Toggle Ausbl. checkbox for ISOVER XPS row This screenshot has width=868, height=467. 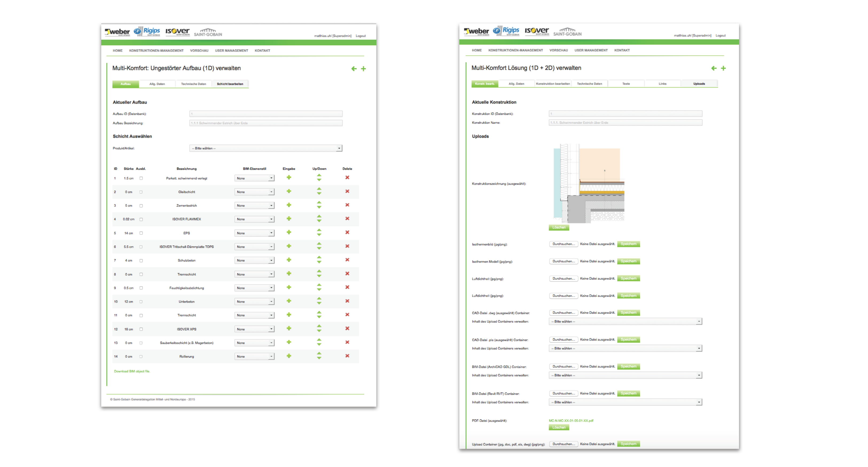[x=141, y=329]
